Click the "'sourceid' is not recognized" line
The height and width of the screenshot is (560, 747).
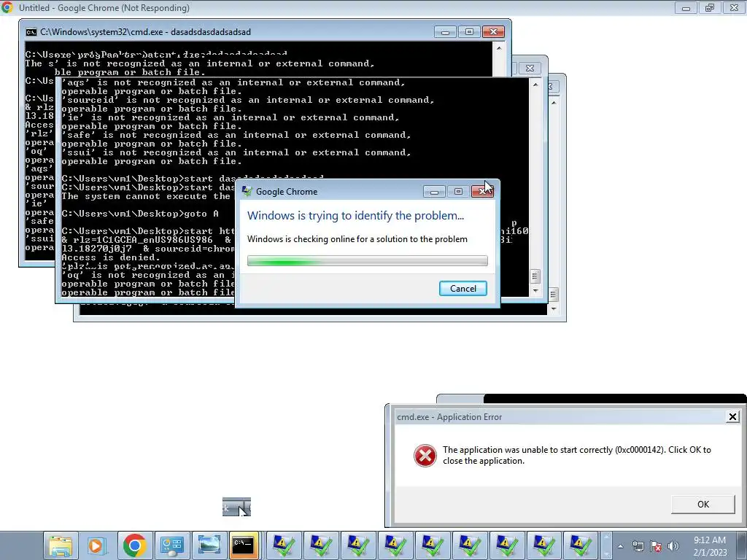(248, 100)
